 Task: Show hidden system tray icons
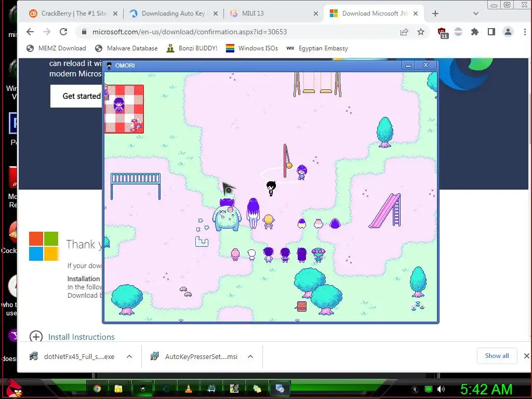415,389
